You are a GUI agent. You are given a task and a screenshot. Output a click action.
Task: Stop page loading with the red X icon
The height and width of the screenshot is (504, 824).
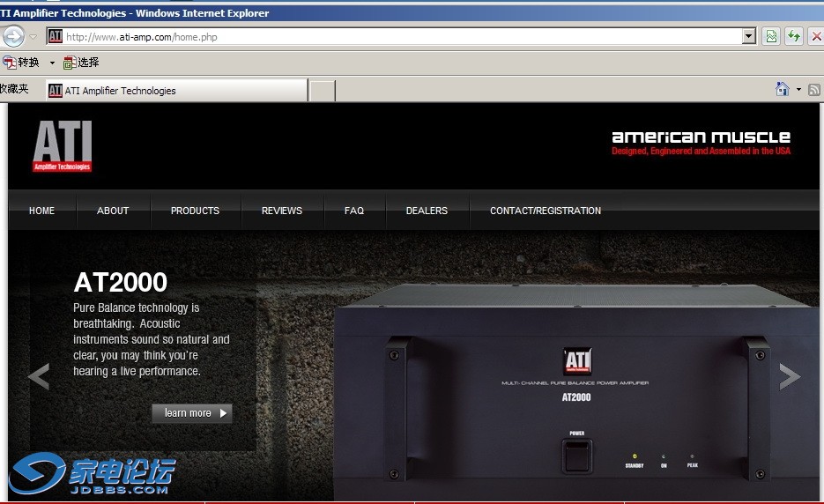[x=816, y=36]
